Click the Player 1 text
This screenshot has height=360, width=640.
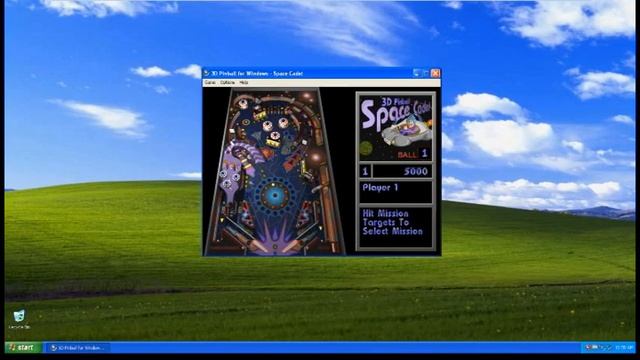380,188
